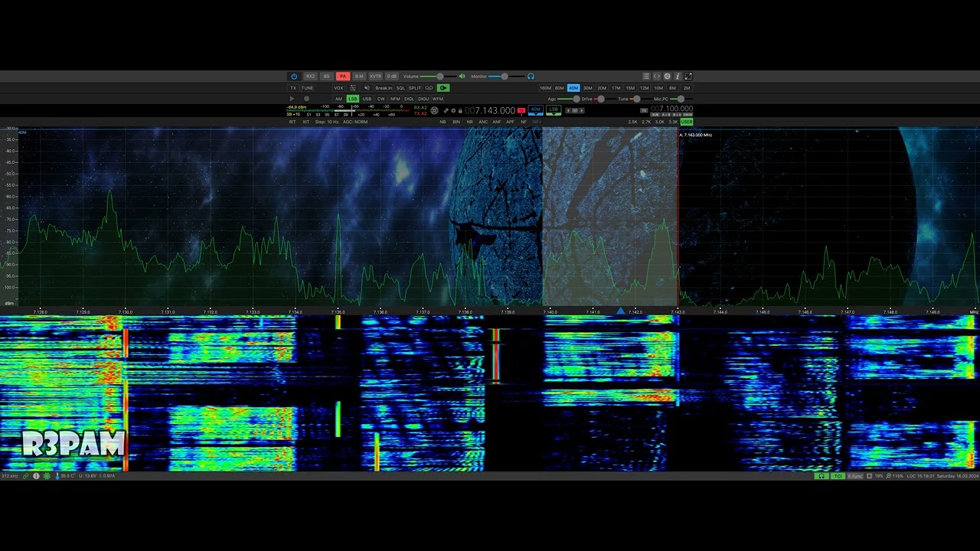Click the fullscreen expand icon

tap(688, 77)
